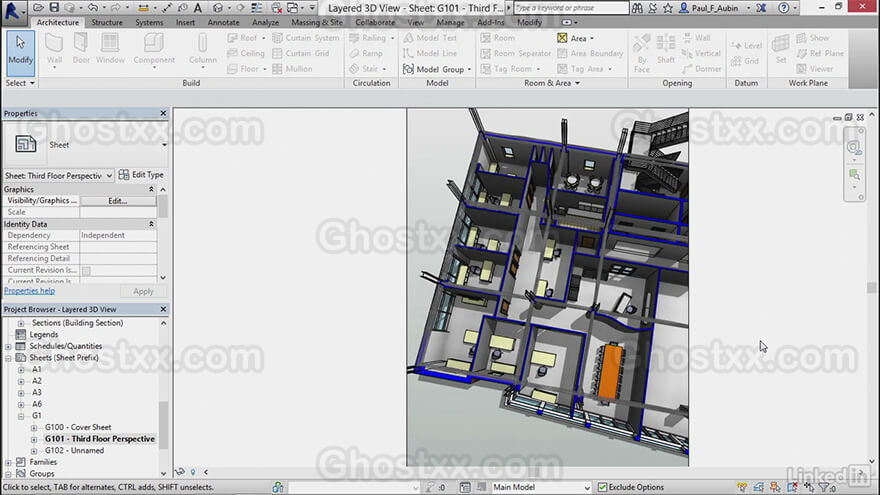This screenshot has height=495, width=880.
Task: Collapse the G1 sheet group
Action: [21, 416]
